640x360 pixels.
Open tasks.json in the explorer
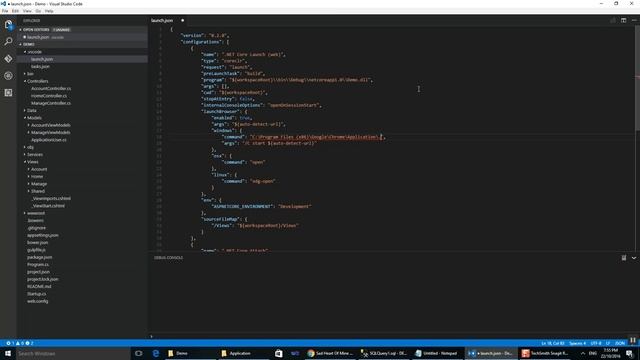pos(40,67)
